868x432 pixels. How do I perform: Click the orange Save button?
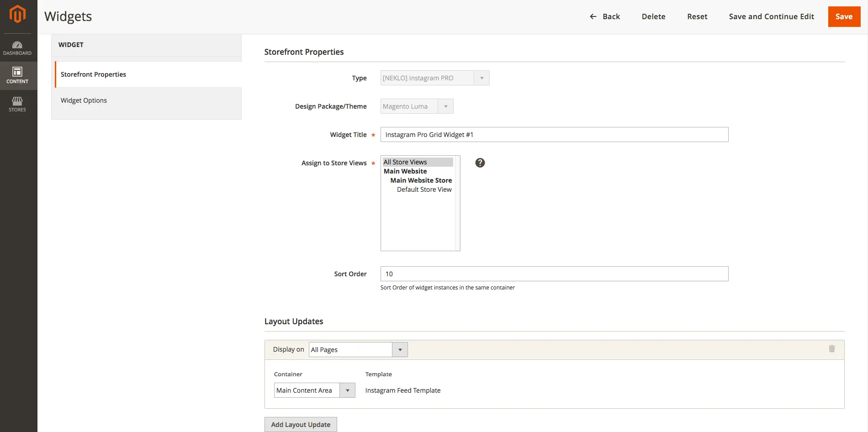point(844,16)
